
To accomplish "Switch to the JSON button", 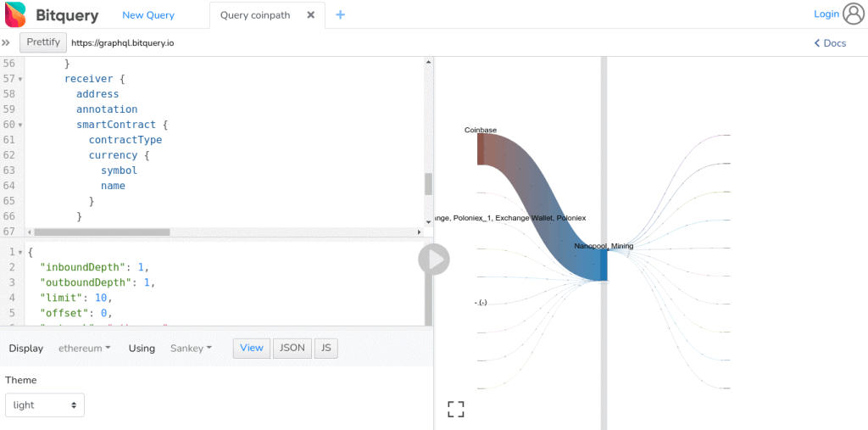I will tap(292, 348).
